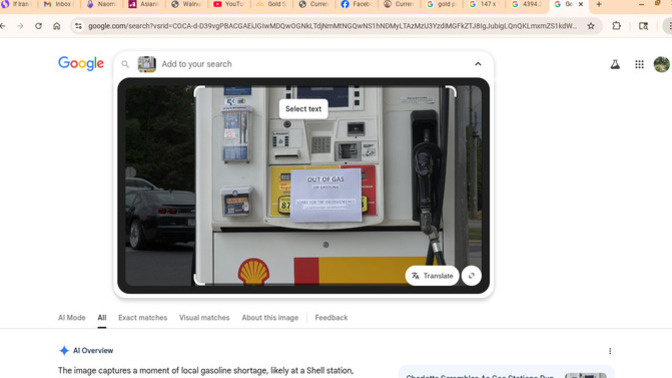The width and height of the screenshot is (672, 378).
Task: Click the Feedback link
Action: [x=331, y=318]
